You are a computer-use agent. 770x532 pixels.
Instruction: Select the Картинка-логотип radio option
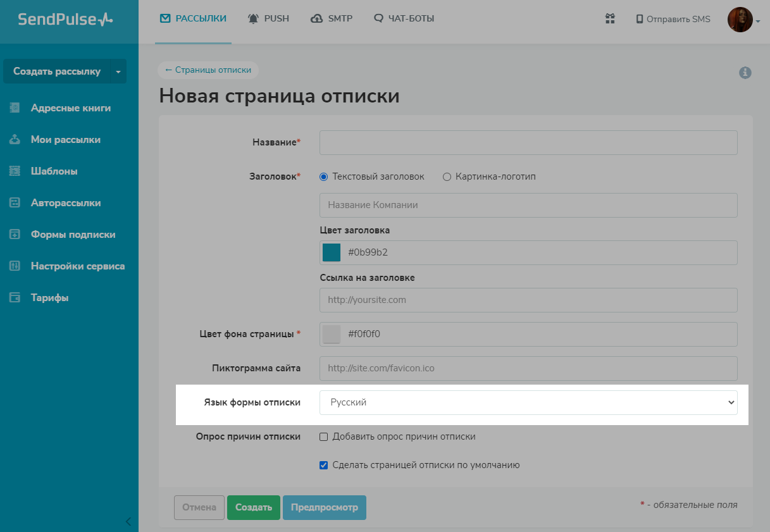point(447,177)
